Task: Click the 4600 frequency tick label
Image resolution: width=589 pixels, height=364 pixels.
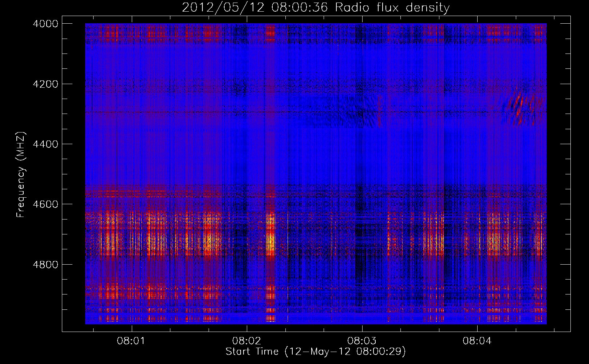Action: point(46,204)
